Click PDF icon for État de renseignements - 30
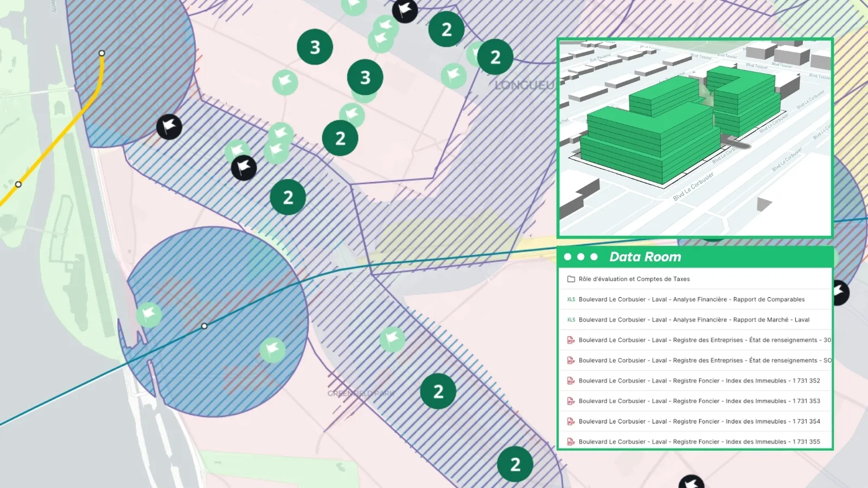The height and width of the screenshot is (488, 868). 571,340
